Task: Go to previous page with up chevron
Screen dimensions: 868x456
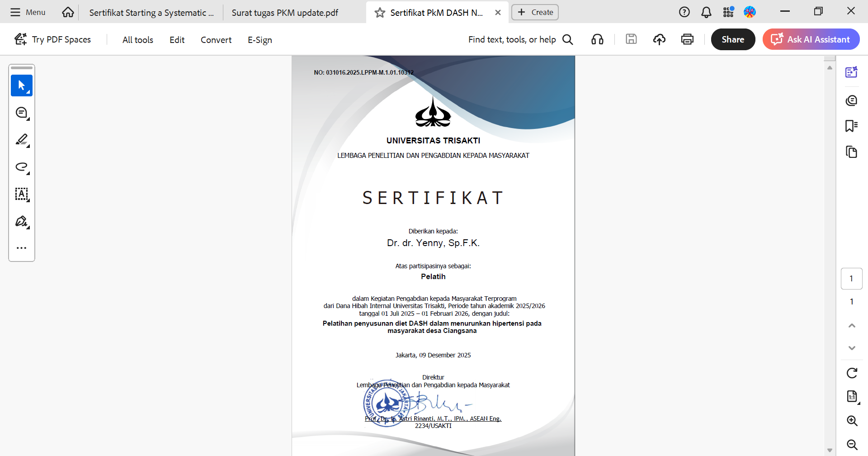Action: click(852, 326)
